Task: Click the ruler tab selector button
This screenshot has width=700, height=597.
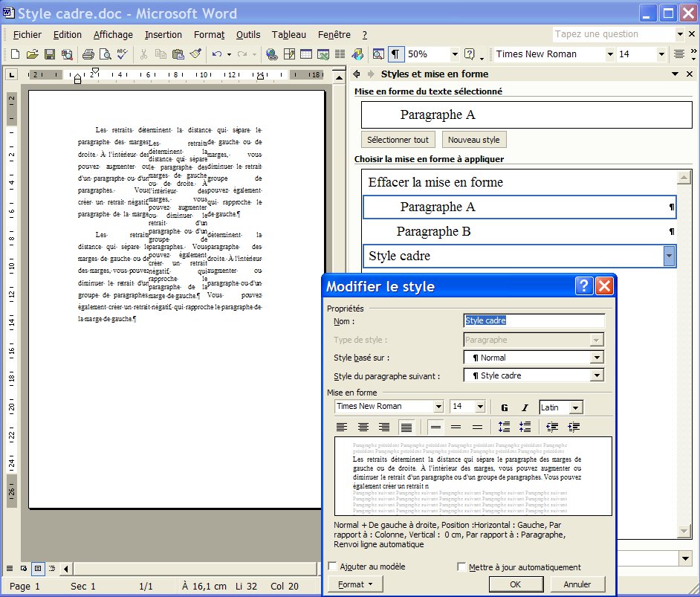Action: tap(12, 74)
